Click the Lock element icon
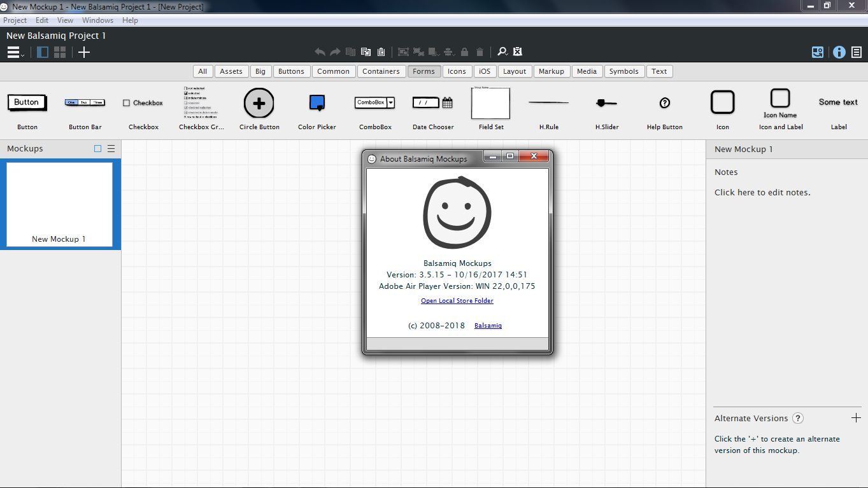This screenshot has height=488, width=868. click(x=464, y=52)
